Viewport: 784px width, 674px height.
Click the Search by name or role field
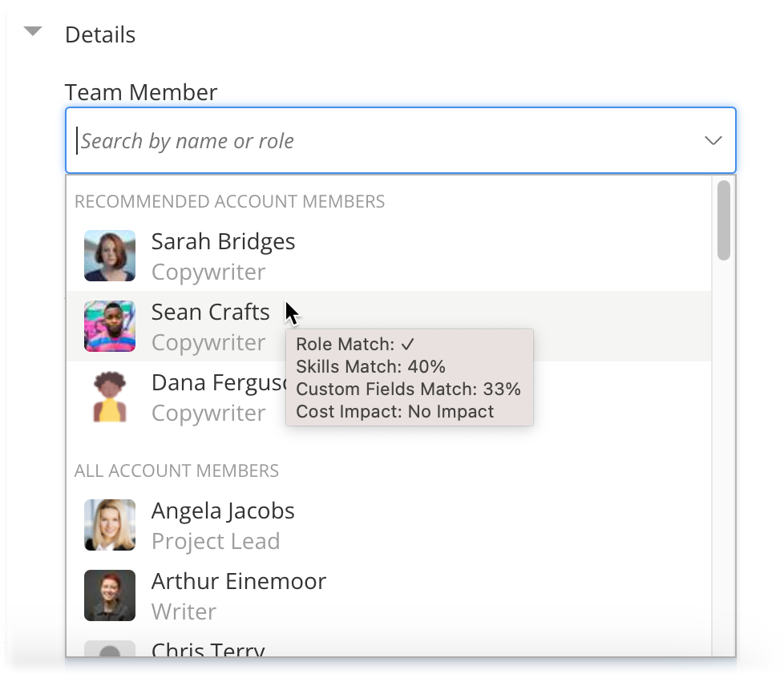coord(400,140)
